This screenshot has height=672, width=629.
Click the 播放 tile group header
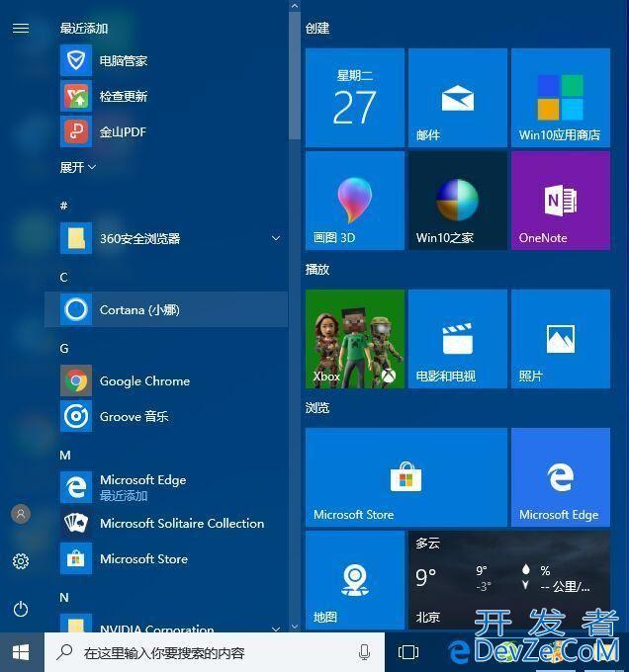[317, 270]
